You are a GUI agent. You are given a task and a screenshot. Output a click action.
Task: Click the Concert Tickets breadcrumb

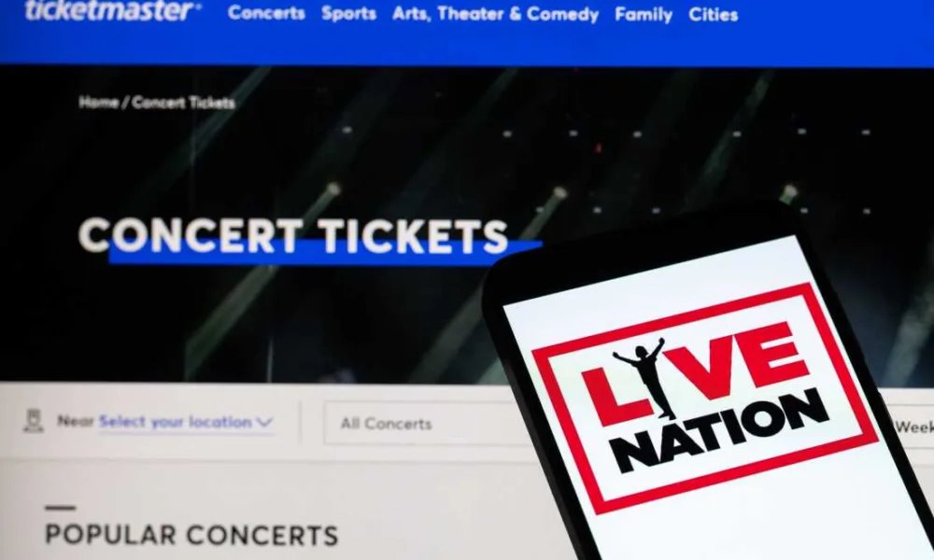coord(183,103)
